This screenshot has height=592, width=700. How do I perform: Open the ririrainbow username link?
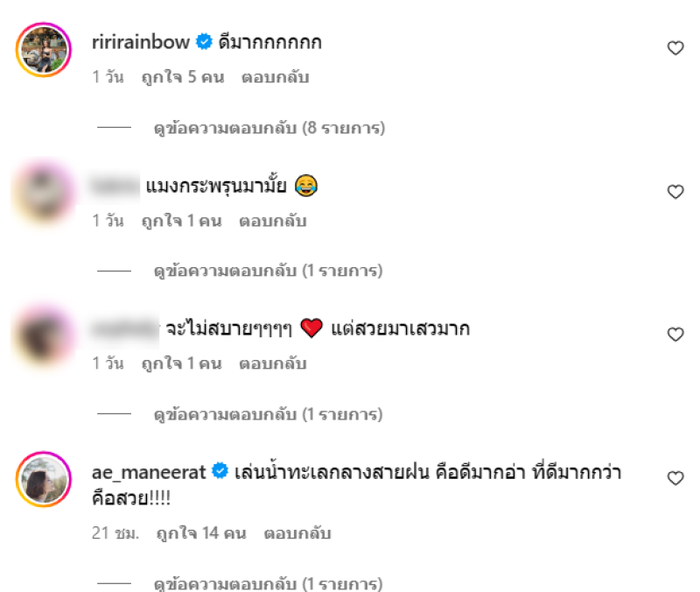[x=141, y=42]
